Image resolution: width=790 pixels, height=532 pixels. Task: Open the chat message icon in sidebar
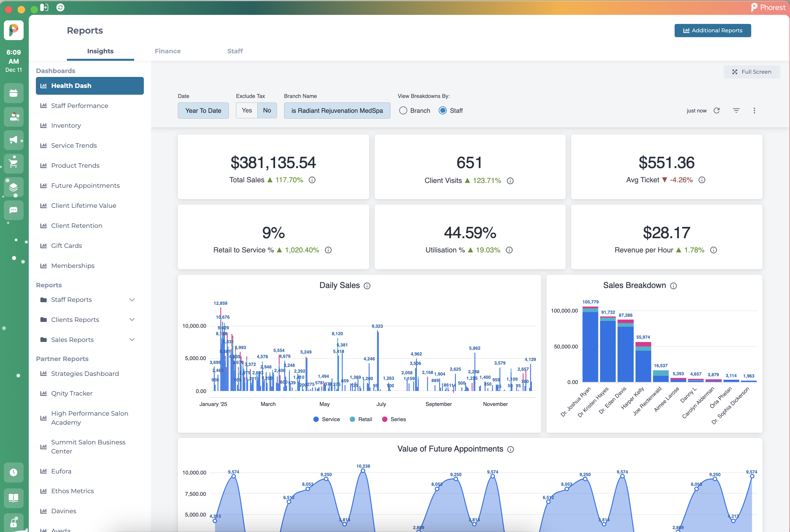click(14, 210)
